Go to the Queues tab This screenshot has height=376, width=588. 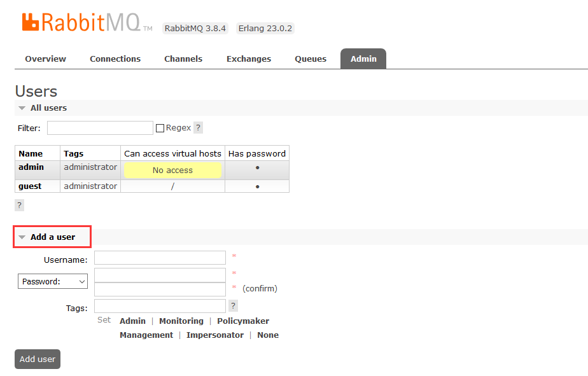(x=311, y=59)
